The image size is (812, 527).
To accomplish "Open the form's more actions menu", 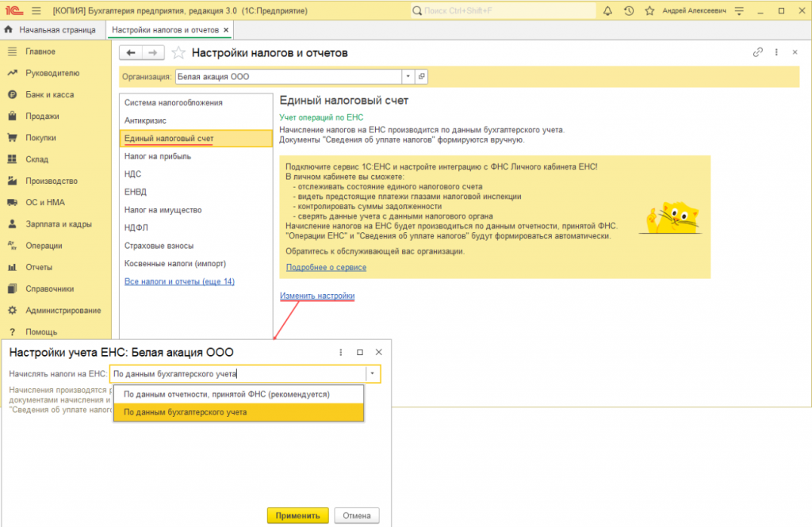I will coord(776,52).
